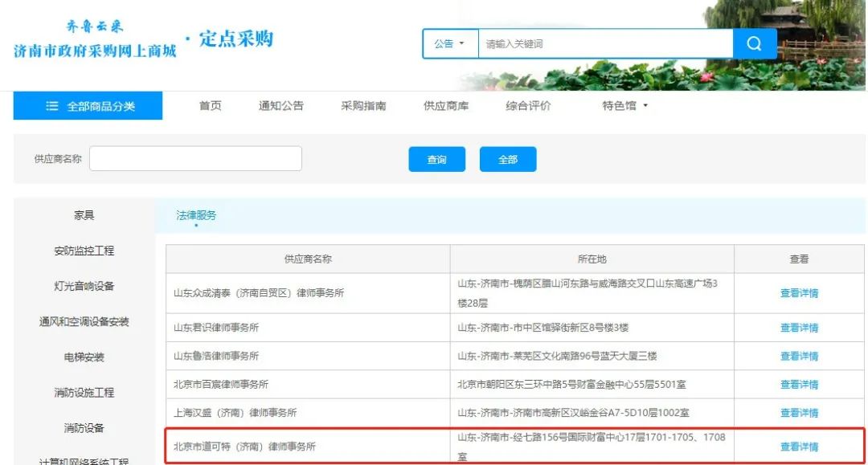Click the 全部 button
Screen dimensions: 868x465
coord(508,158)
